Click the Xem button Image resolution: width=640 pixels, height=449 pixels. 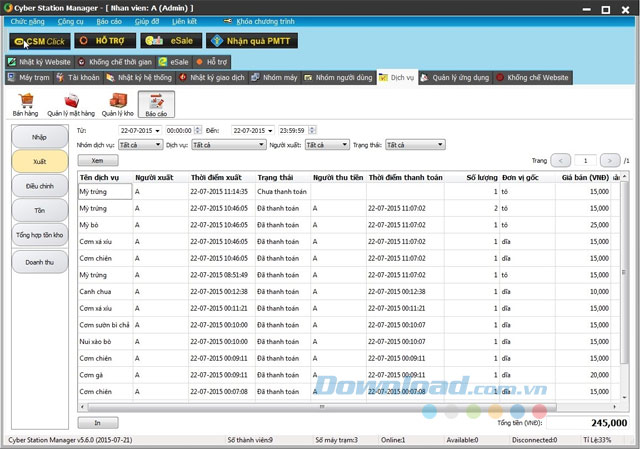pos(97,159)
